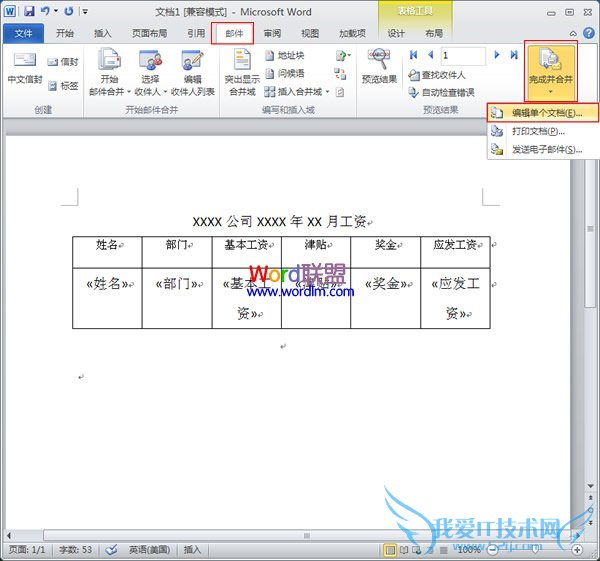Choose 打印文档(P)... menu item

tap(543, 131)
